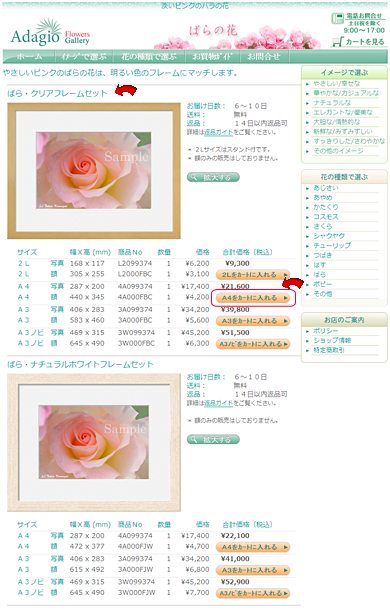The height and width of the screenshot is (616, 390).
Task: Select 新鮮な/みずみずしい in image sidebar
Action: tap(343, 132)
